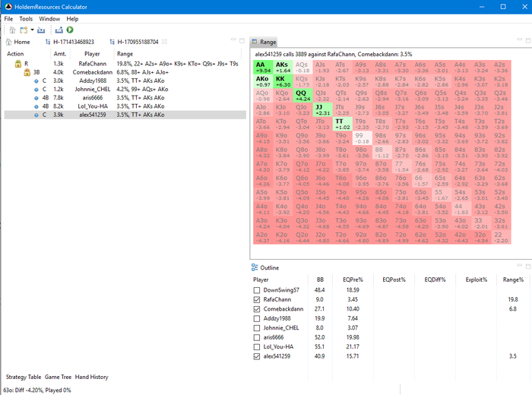Click the green run calculation icon
This screenshot has height=395, width=532.
tap(70, 30)
